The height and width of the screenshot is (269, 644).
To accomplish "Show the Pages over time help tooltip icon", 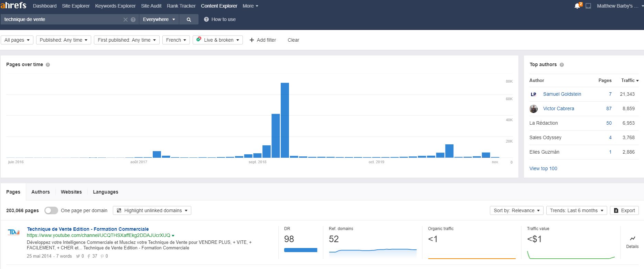I will (48, 65).
